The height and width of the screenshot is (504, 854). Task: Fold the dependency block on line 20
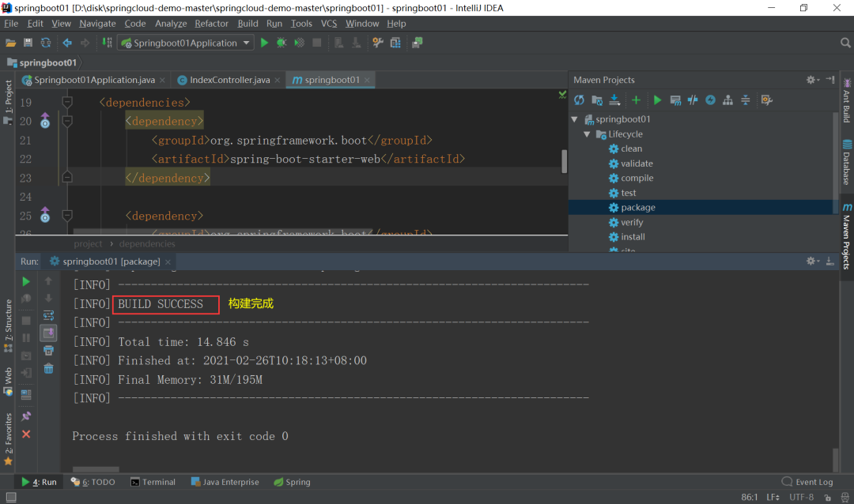67,121
